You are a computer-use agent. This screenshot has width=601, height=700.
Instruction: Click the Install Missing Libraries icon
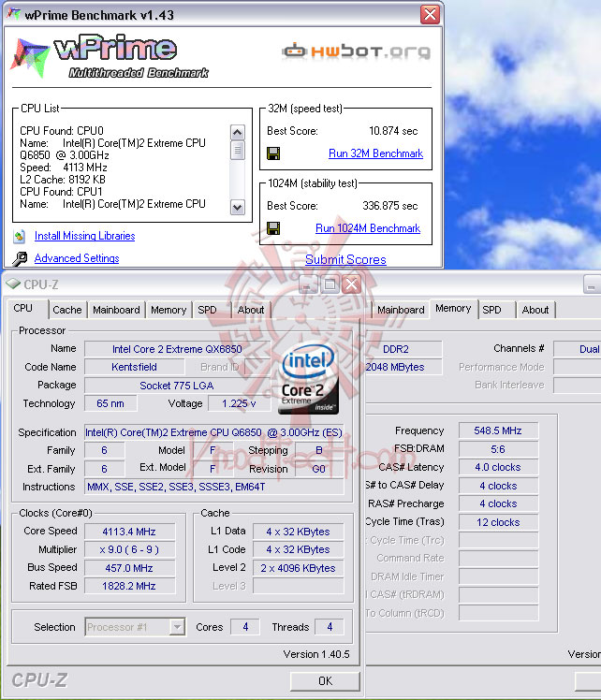tap(20, 236)
